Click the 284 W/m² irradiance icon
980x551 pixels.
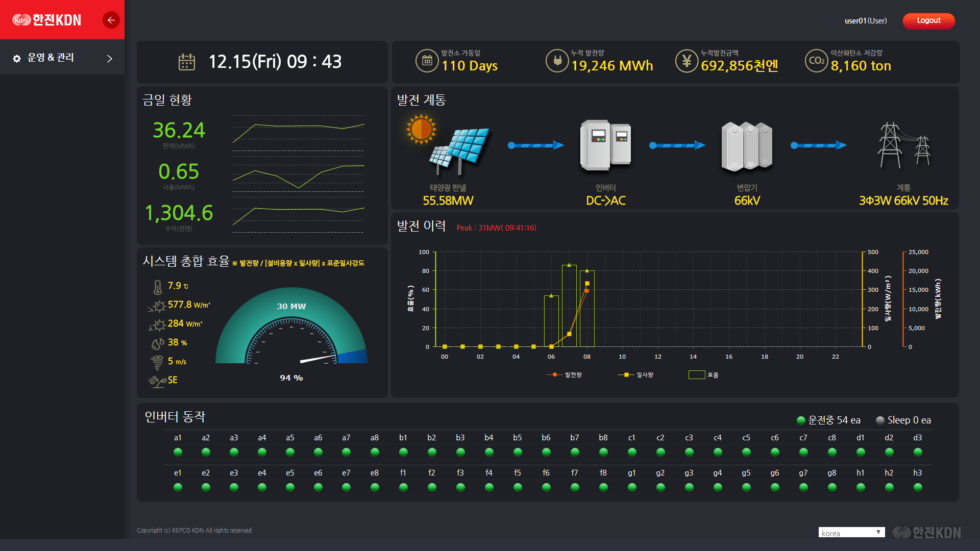click(157, 325)
